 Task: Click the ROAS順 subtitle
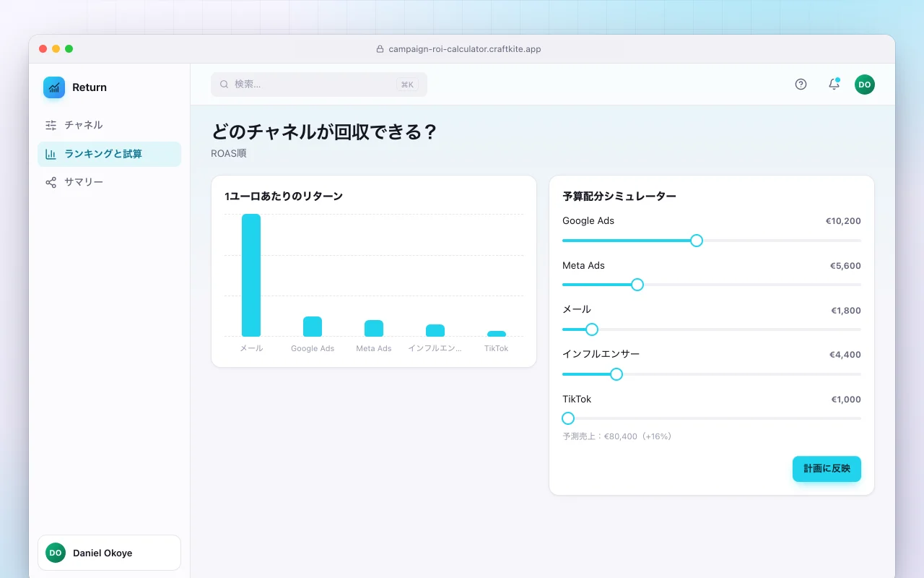click(229, 153)
